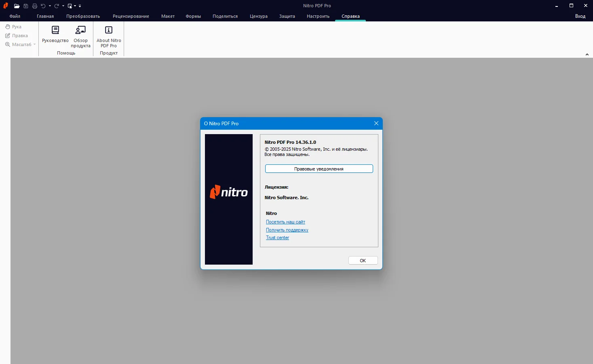The image size is (593, 364).
Task: Click the Print icon in quick access toolbar
Action: (35, 6)
